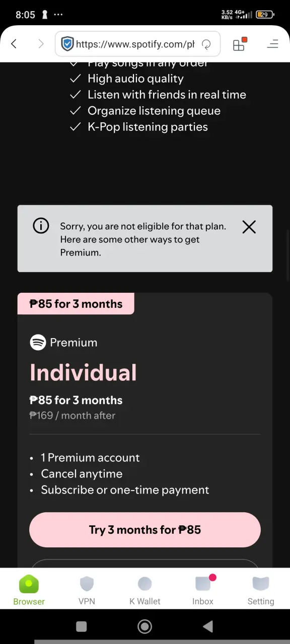
Task: Tap the Android recent apps square
Action: [x=81, y=626]
